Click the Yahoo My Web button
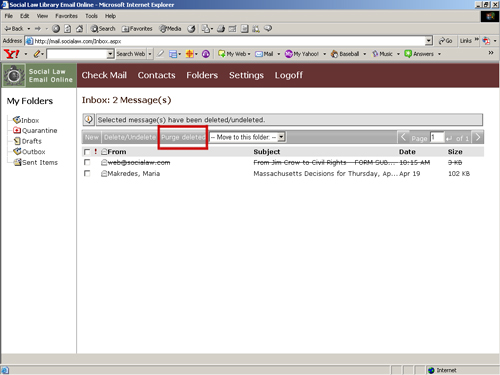The image size is (500, 375). (x=232, y=54)
